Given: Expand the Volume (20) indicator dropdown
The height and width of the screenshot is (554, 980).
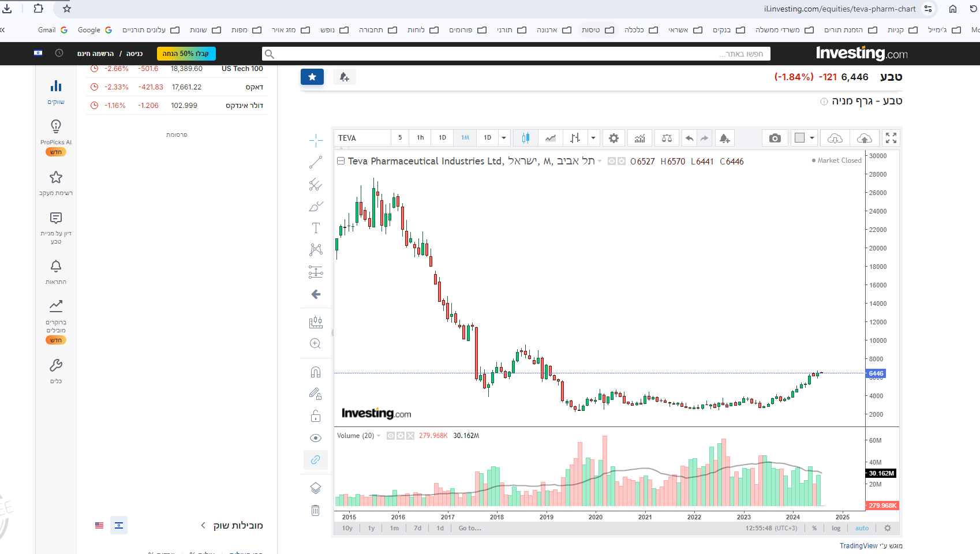Looking at the screenshot, I should click(x=379, y=436).
